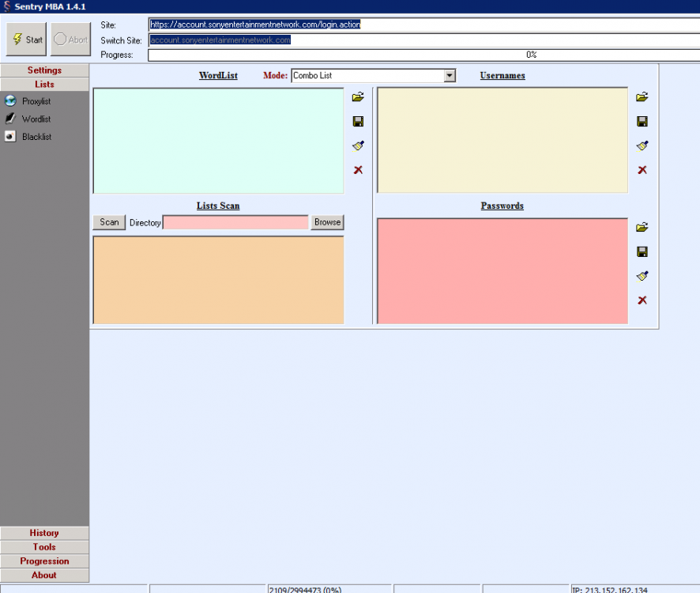700x593 pixels.
Task: Click the Proxylist globe icon
Action: click(10, 101)
